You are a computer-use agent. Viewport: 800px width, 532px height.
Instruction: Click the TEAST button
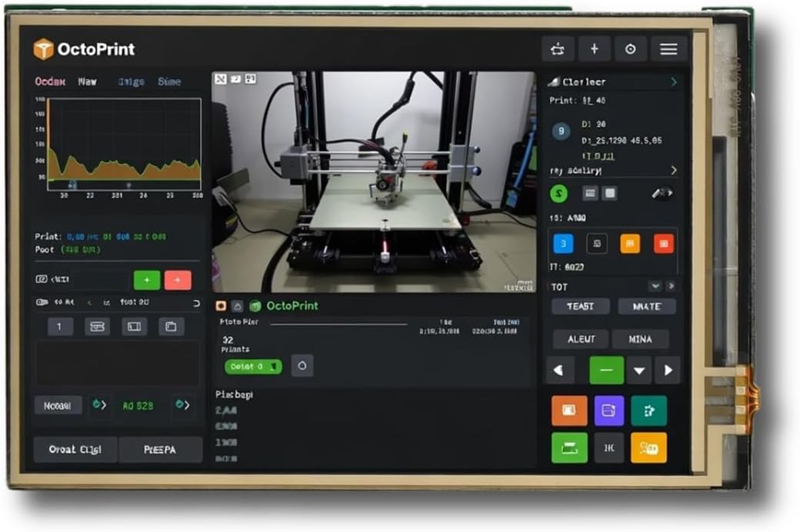581,306
